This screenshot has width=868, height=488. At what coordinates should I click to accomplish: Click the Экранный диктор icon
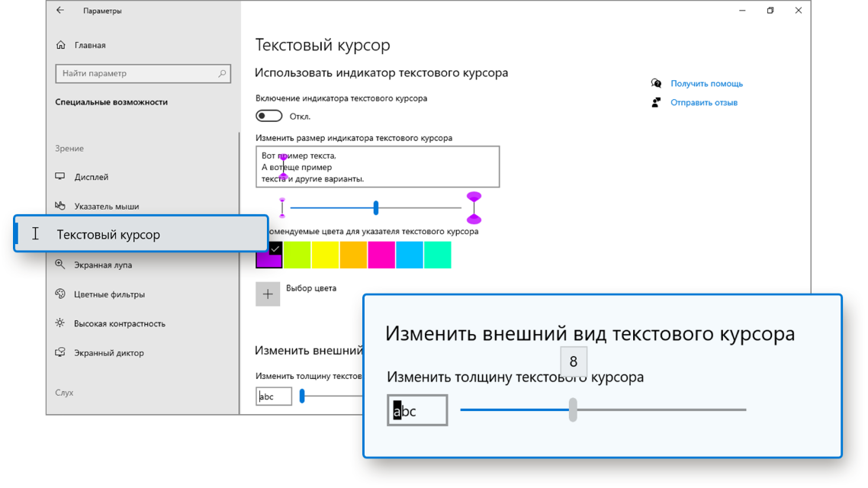pyautogui.click(x=60, y=352)
